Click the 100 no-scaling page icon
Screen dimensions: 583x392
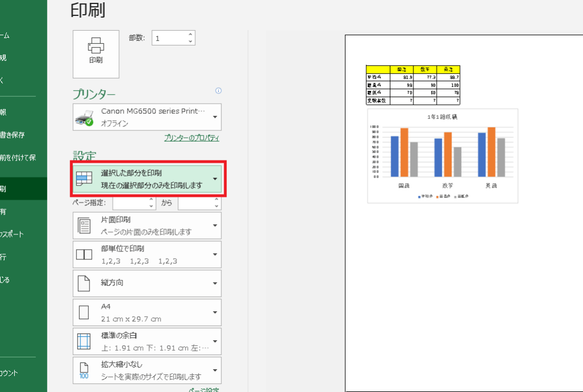coord(84,370)
